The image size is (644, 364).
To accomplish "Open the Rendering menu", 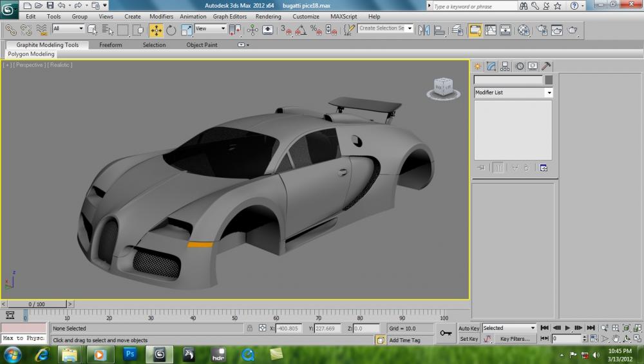I will click(x=268, y=17).
